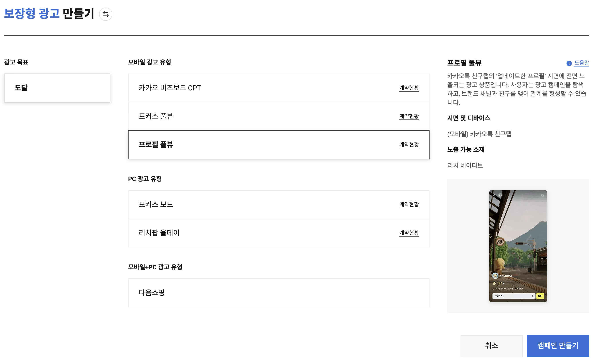Open 계약현황 for 카카오 비즈보드 CPT
Screen dimensions: 598x364
pyautogui.click(x=409, y=88)
